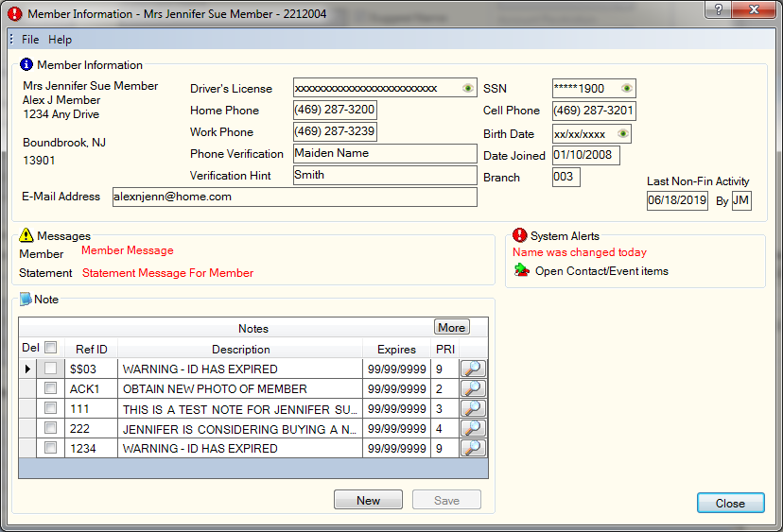Open the File menu
Image resolution: width=783 pixels, height=532 pixels.
tap(30, 40)
